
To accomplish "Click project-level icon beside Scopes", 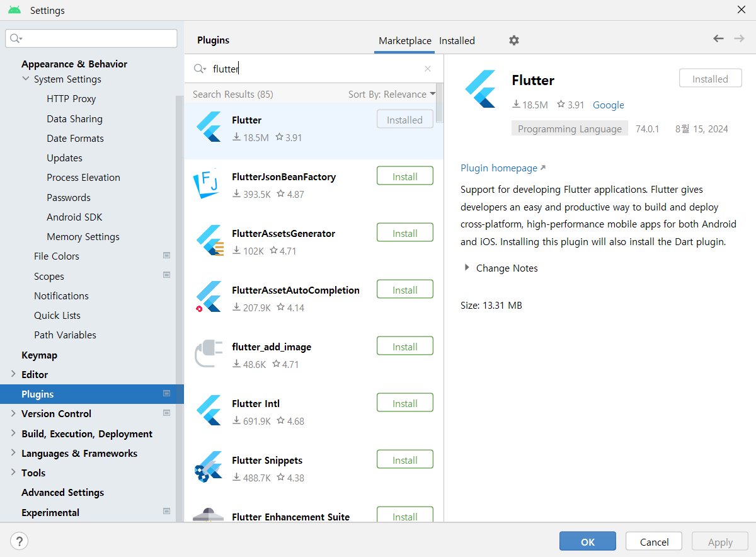I will [166, 275].
